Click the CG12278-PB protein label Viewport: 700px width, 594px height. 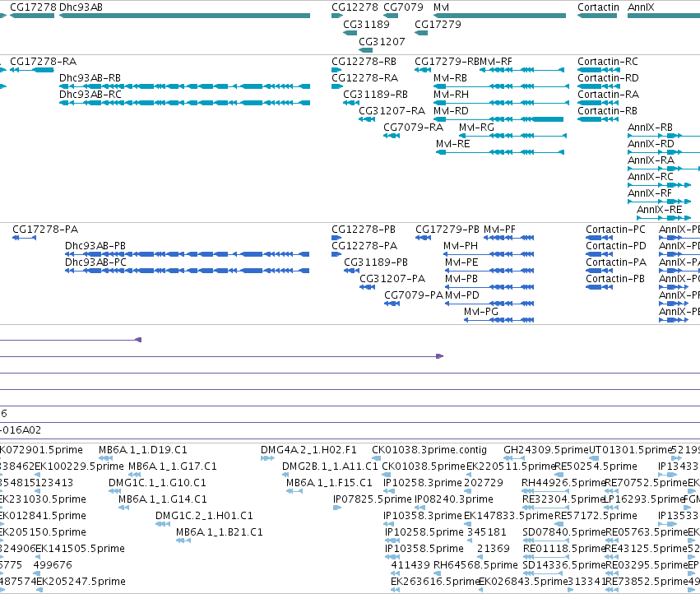(364, 229)
